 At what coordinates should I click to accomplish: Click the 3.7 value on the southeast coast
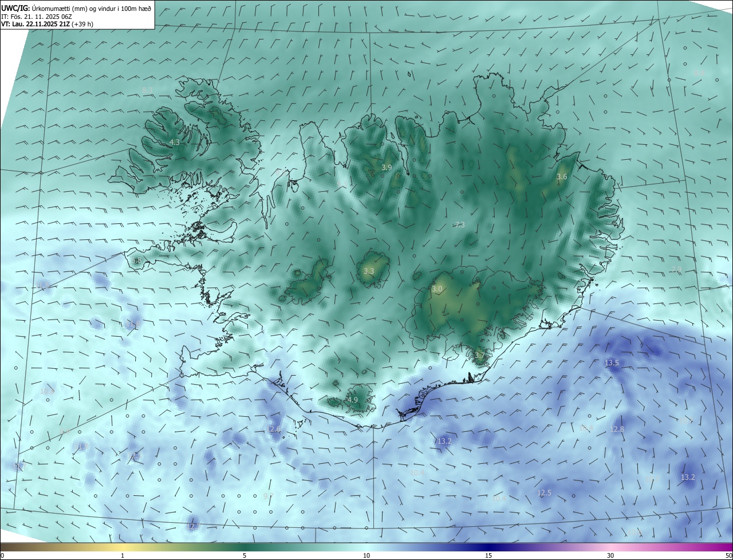(479, 355)
